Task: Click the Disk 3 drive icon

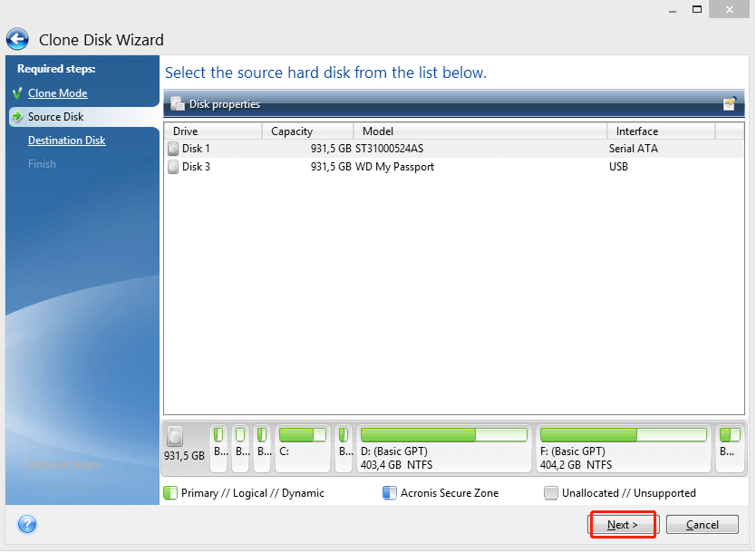Action: tap(173, 167)
